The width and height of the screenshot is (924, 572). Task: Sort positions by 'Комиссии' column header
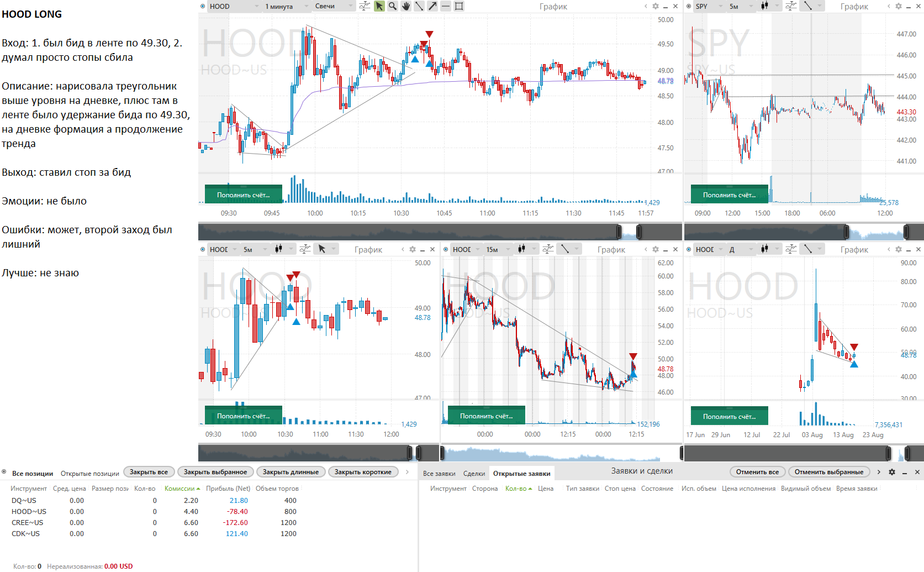click(182, 489)
